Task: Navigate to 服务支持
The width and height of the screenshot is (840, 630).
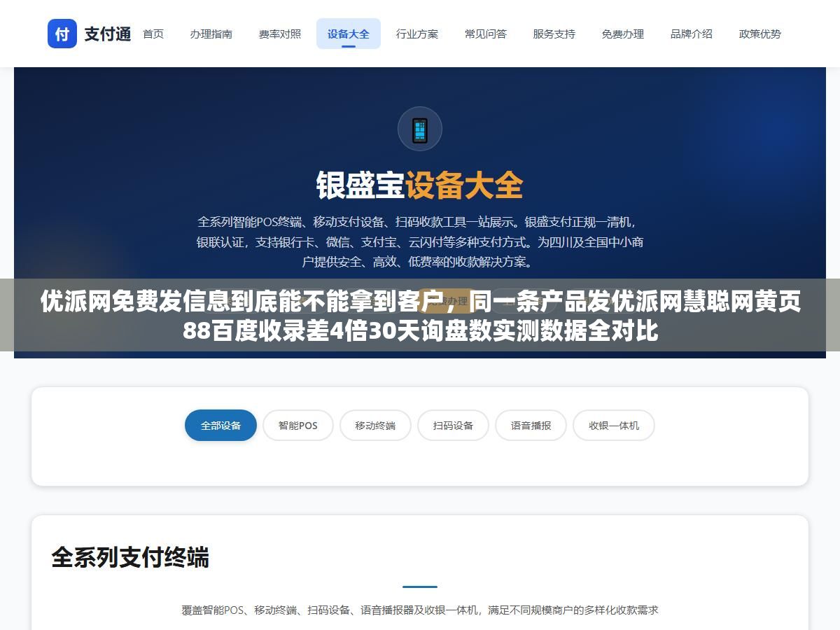Action: point(554,34)
